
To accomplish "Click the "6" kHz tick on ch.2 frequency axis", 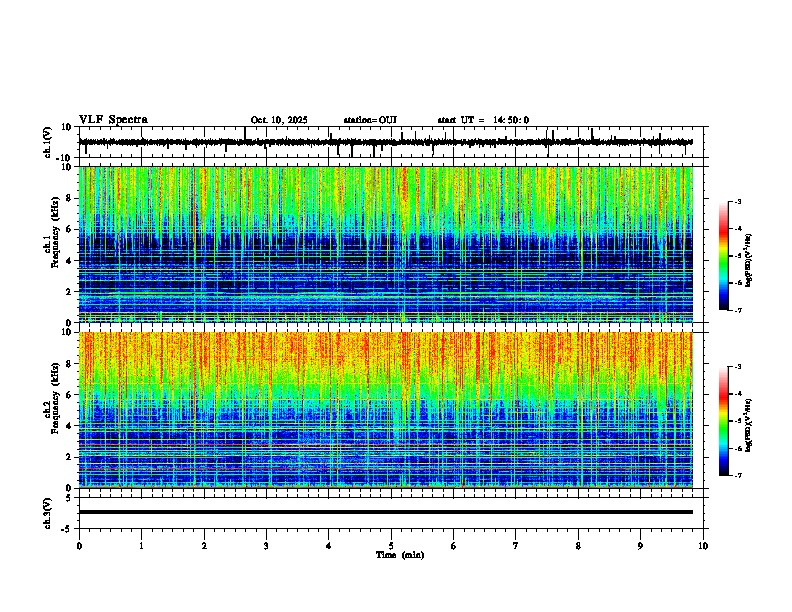I will [x=70, y=395].
